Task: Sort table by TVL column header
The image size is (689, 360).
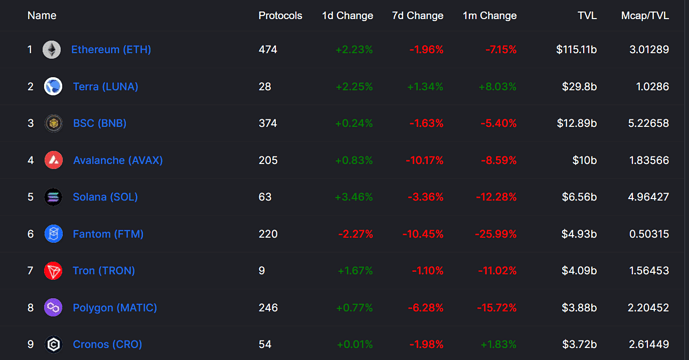Action: tap(587, 16)
